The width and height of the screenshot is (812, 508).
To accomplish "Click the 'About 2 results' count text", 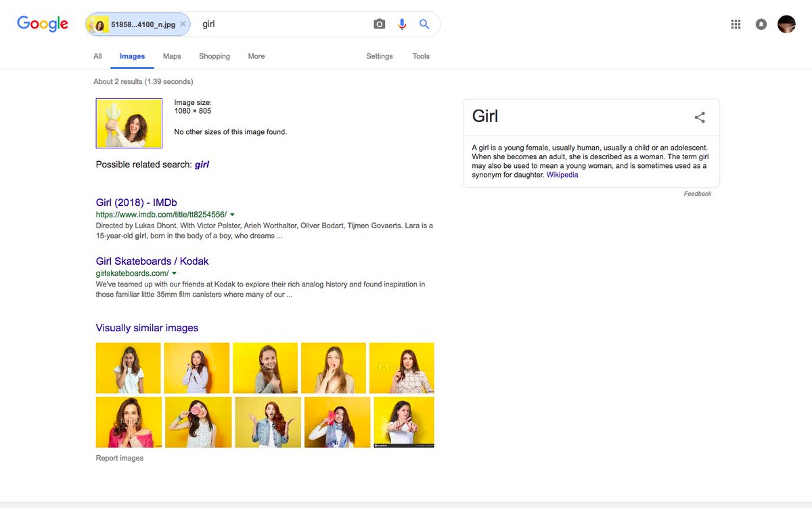I will point(143,81).
